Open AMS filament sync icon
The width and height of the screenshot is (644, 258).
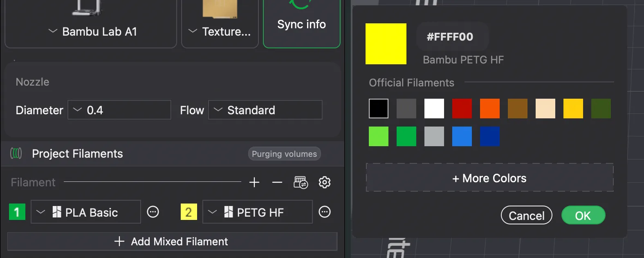tap(301, 182)
